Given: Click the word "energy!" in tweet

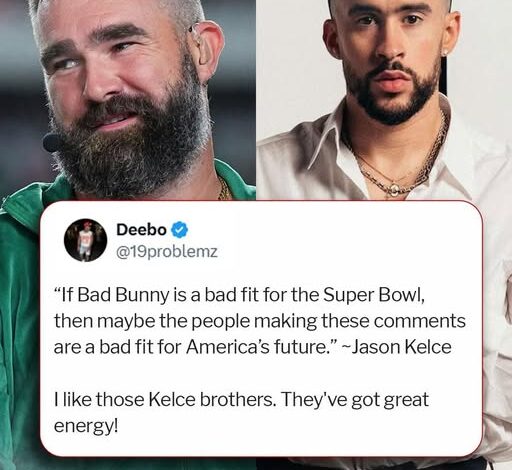Looking at the screenshot, I should 86,426.
